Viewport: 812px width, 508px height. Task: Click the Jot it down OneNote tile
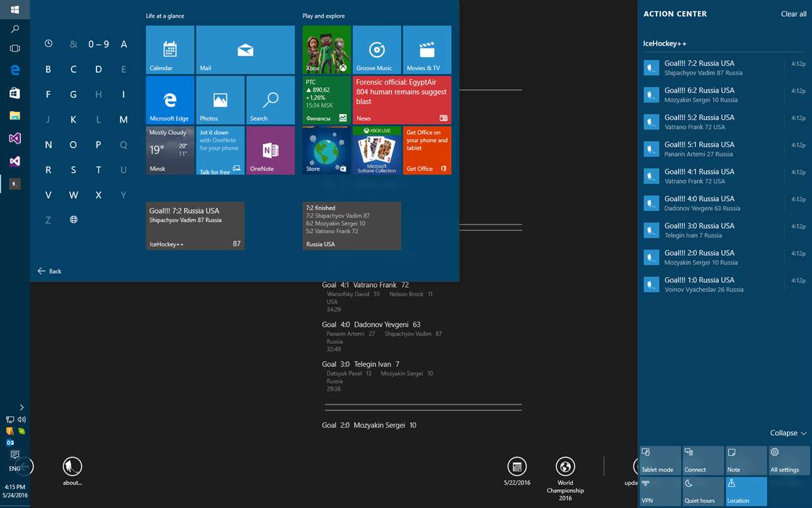click(220, 151)
